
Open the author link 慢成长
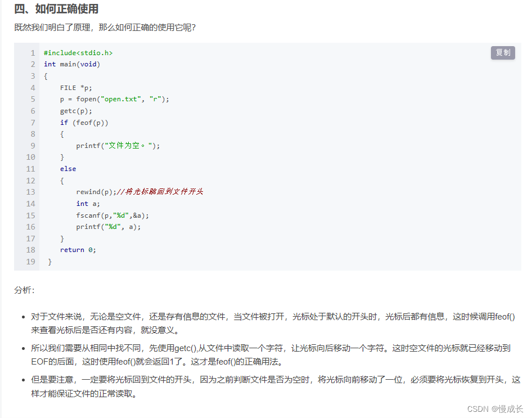point(508,409)
